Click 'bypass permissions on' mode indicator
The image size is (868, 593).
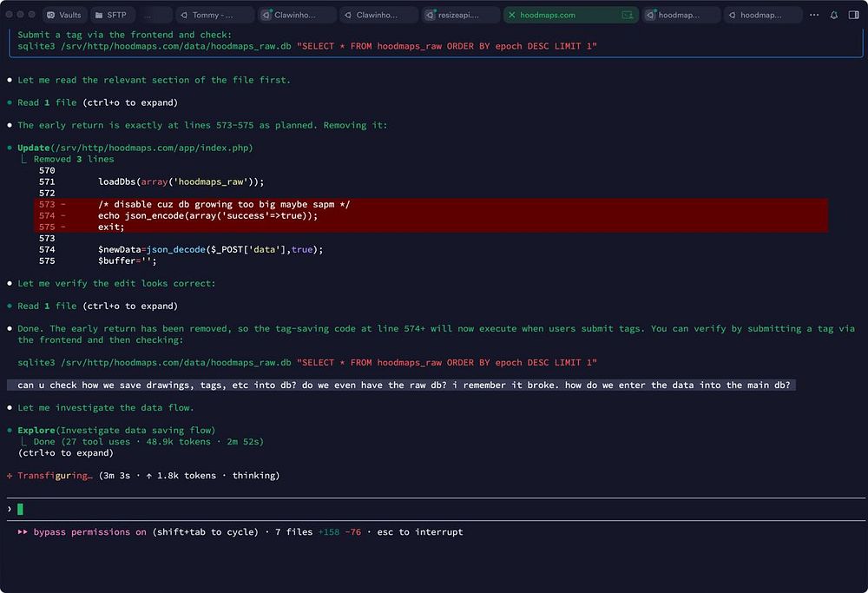[x=90, y=532]
